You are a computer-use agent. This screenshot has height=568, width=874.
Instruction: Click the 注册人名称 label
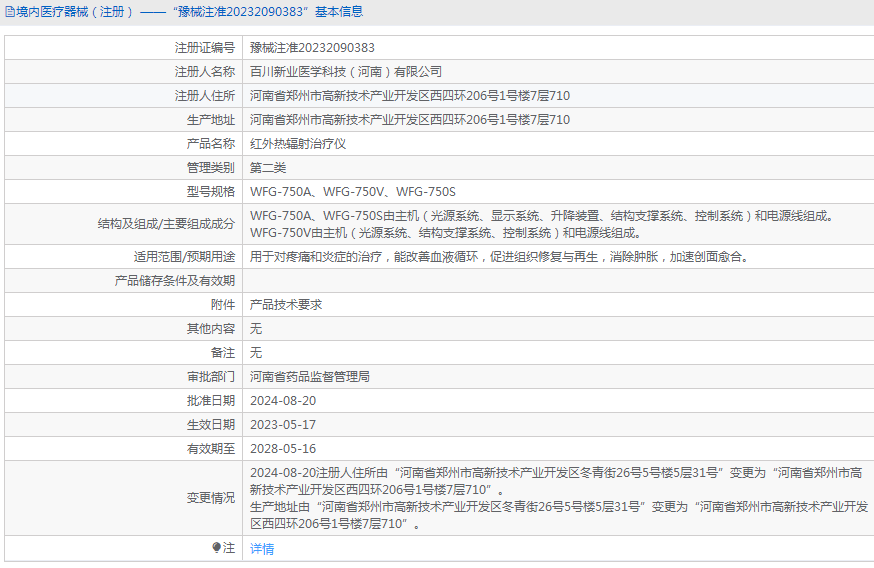coord(205,72)
